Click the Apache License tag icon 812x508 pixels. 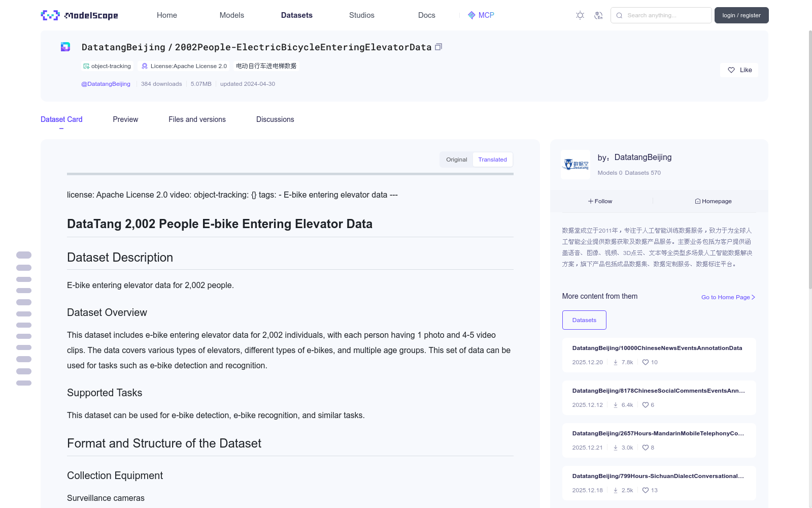point(145,66)
